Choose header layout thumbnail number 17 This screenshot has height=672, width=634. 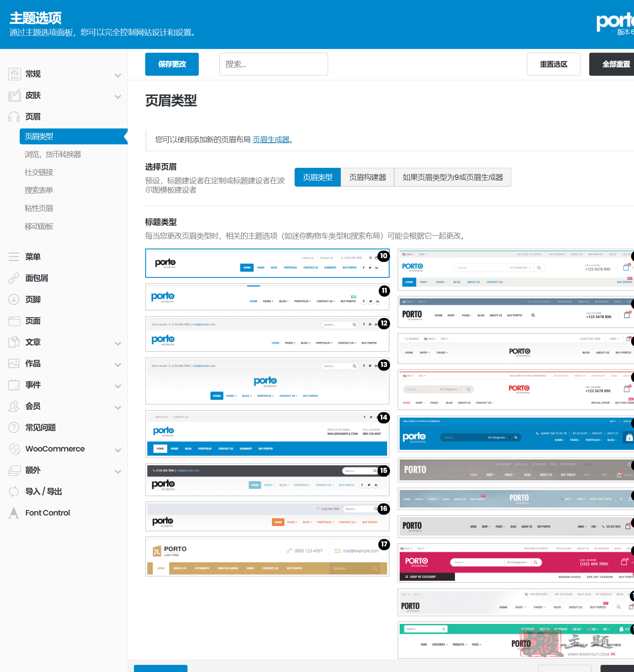tap(267, 557)
